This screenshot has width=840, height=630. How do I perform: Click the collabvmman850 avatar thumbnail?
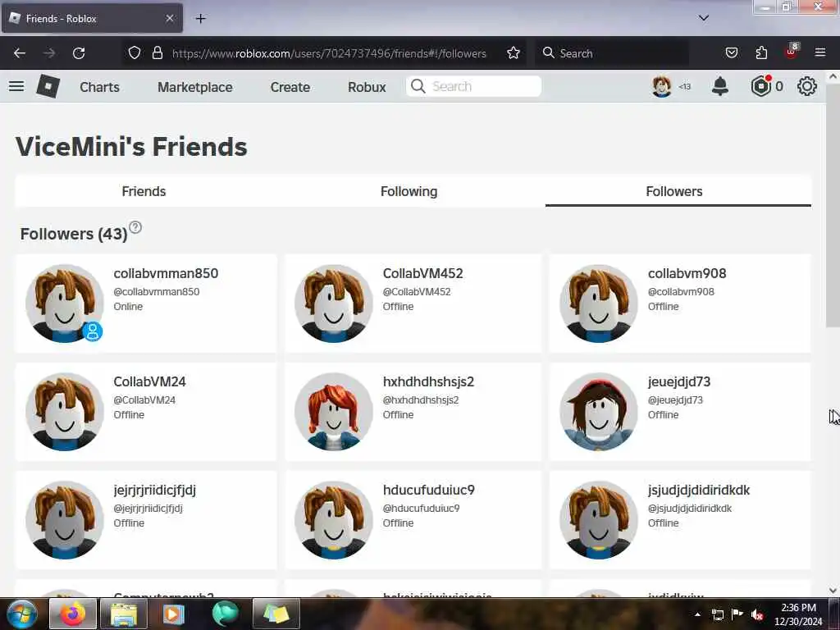tap(64, 304)
